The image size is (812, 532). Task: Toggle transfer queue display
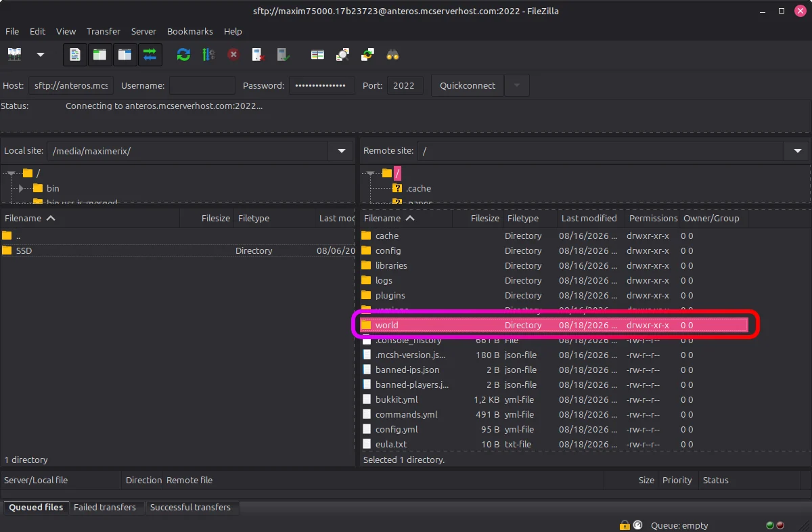click(x=150, y=55)
